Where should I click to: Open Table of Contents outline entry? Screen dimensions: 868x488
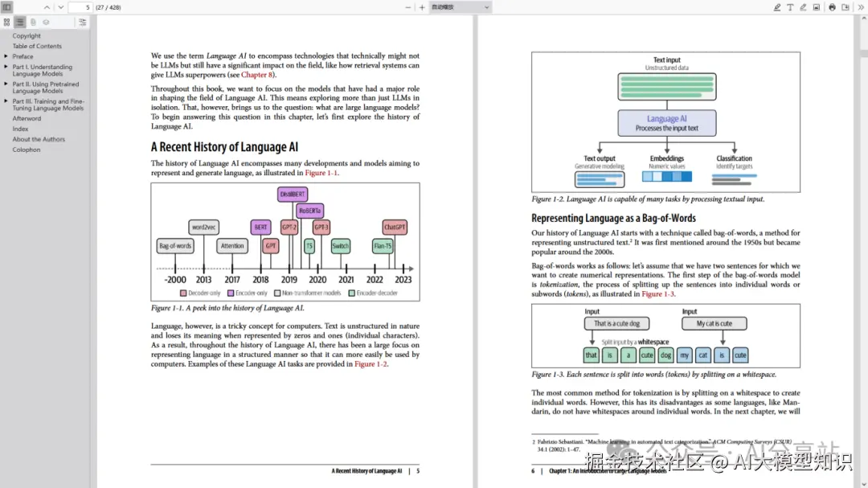click(37, 47)
